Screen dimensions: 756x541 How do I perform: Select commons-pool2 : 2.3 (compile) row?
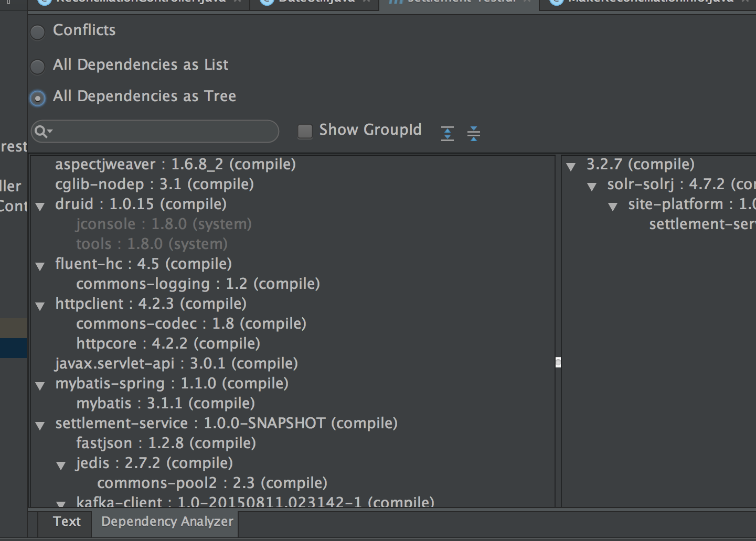(x=212, y=483)
